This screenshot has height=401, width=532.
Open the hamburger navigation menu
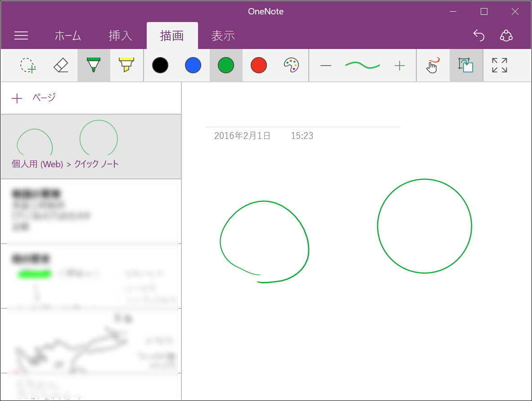pos(21,35)
